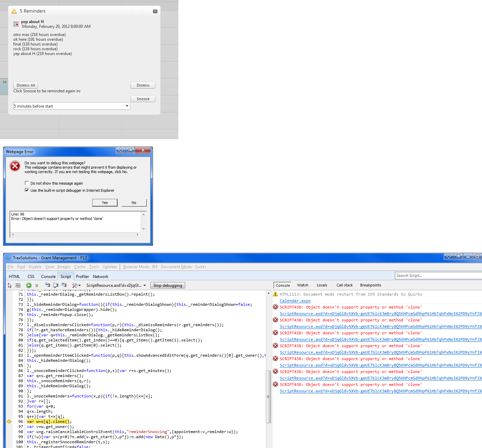Click the red error icon in Webpage Error dialog
Screen dimensions: 482x448
pos(15,166)
